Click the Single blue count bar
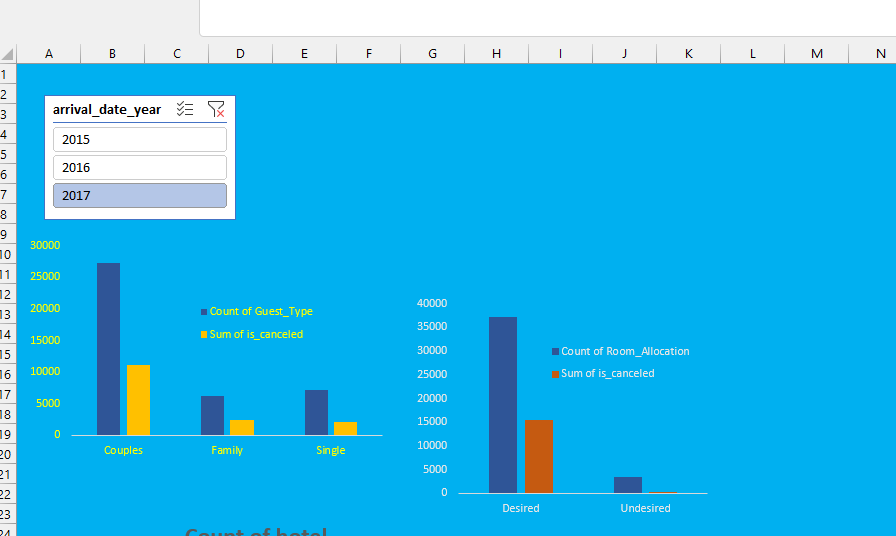 tap(317, 413)
